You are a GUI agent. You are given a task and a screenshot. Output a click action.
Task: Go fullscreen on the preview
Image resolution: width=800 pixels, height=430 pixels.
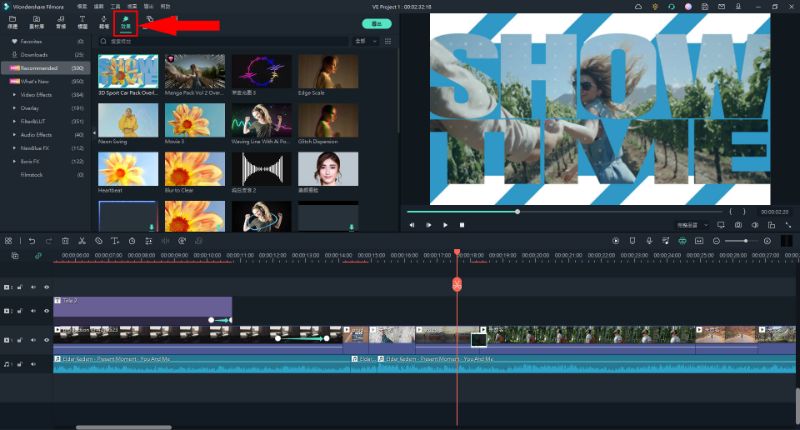788,225
